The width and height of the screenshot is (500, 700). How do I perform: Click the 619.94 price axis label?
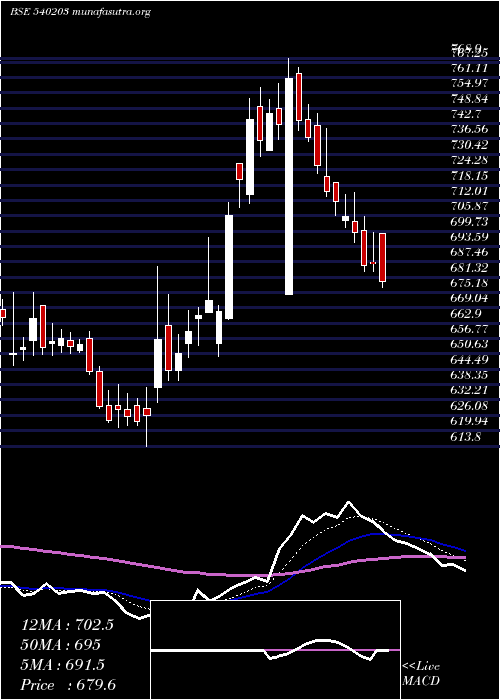(x=469, y=420)
